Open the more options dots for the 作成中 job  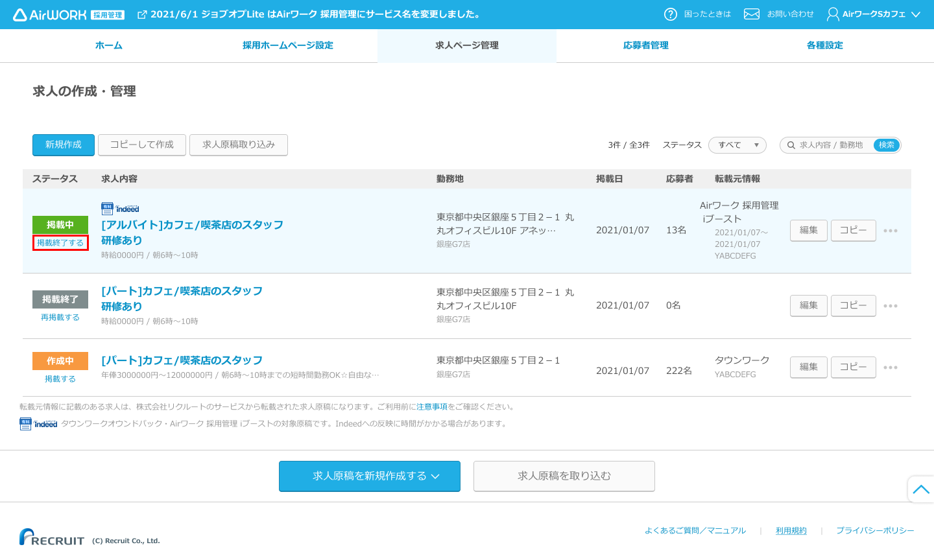(x=891, y=367)
